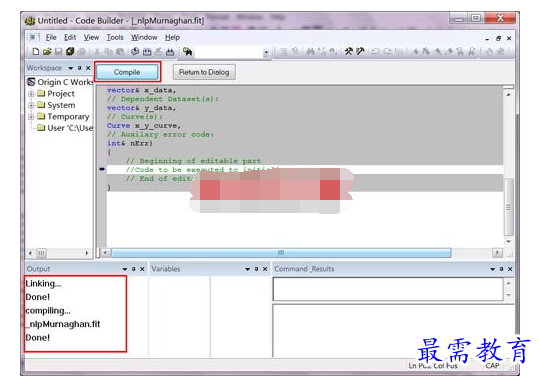Viewport: 539px width, 382px height.
Task: Open the Window menu
Action: (144, 37)
